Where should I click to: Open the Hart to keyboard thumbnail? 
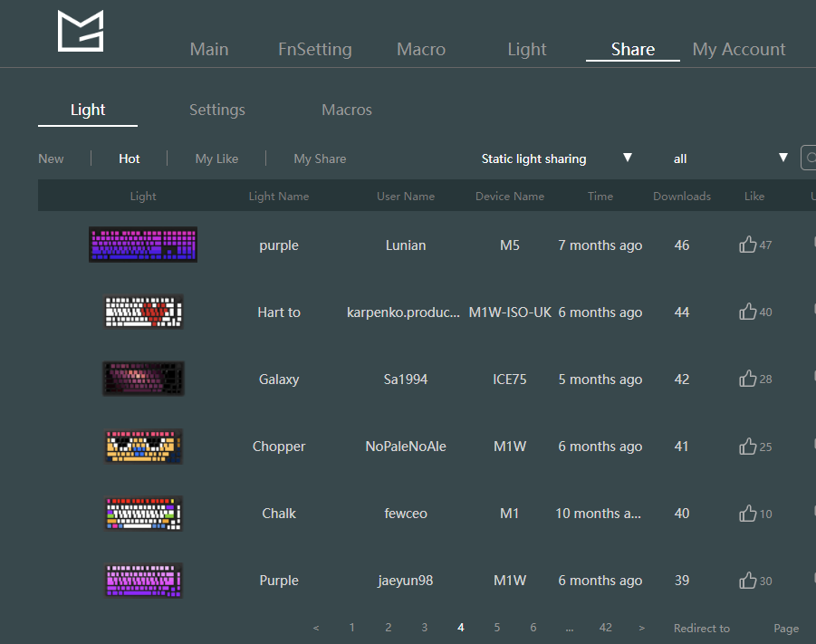pos(143,312)
